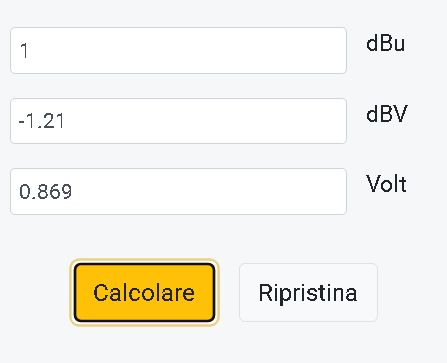Reset all values using Ripristina
Screen dimensions: 447x363
pyautogui.click(x=308, y=292)
